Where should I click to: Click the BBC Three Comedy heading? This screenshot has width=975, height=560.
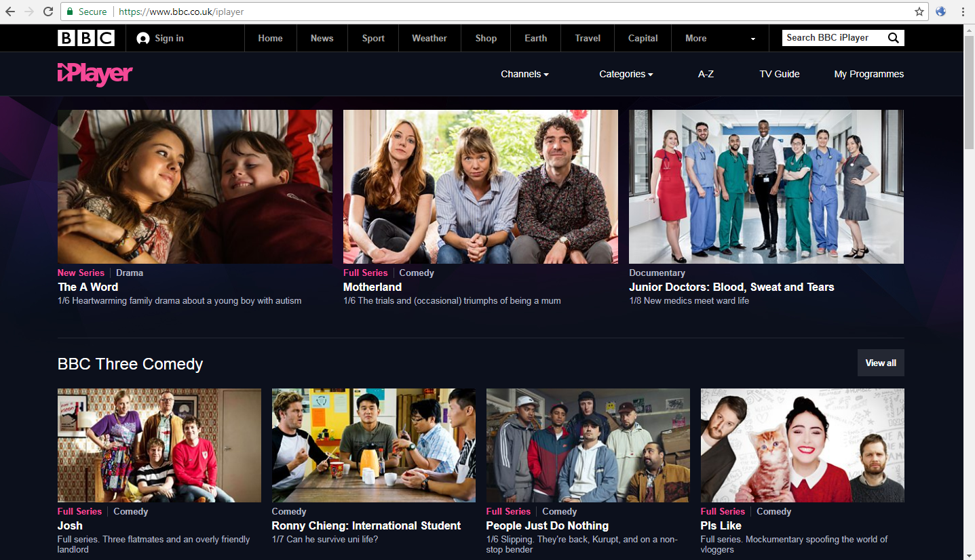click(x=130, y=364)
